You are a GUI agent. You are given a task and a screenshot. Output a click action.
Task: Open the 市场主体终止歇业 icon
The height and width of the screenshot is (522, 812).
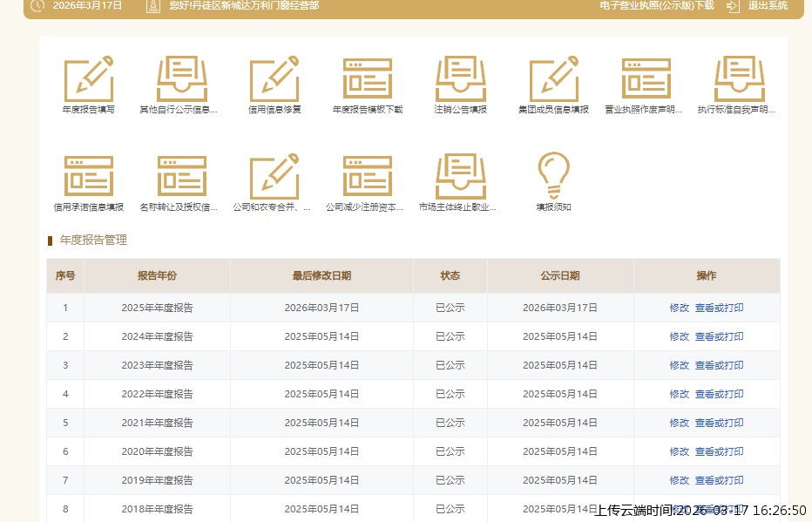pos(460,178)
